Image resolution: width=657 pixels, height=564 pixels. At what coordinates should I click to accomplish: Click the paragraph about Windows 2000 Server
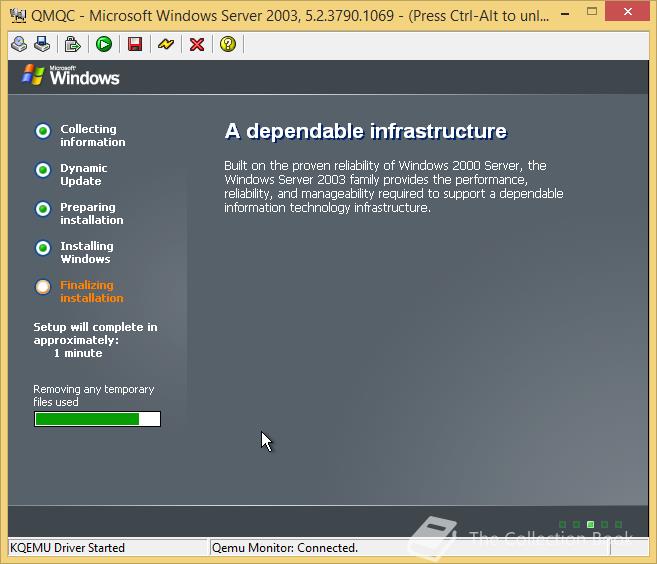pyautogui.click(x=394, y=186)
